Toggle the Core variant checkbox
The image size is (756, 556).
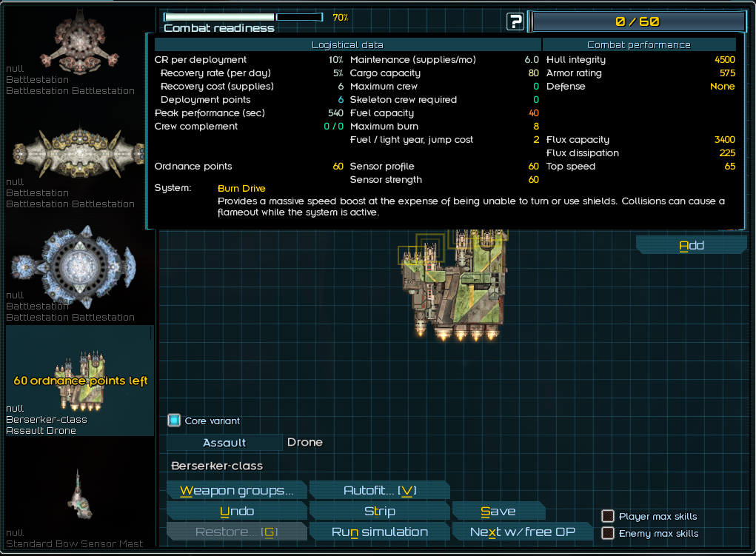tap(174, 421)
